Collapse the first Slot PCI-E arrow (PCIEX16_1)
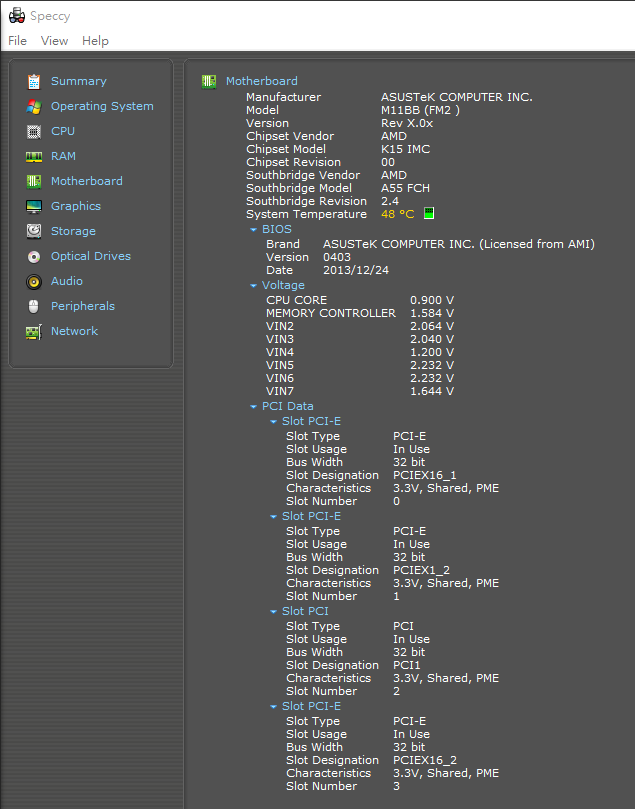The width and height of the screenshot is (635, 809). (x=273, y=422)
